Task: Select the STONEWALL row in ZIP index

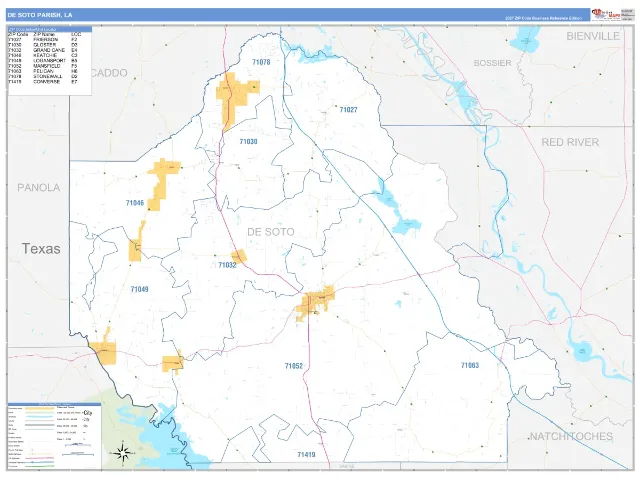Action: tap(45, 76)
